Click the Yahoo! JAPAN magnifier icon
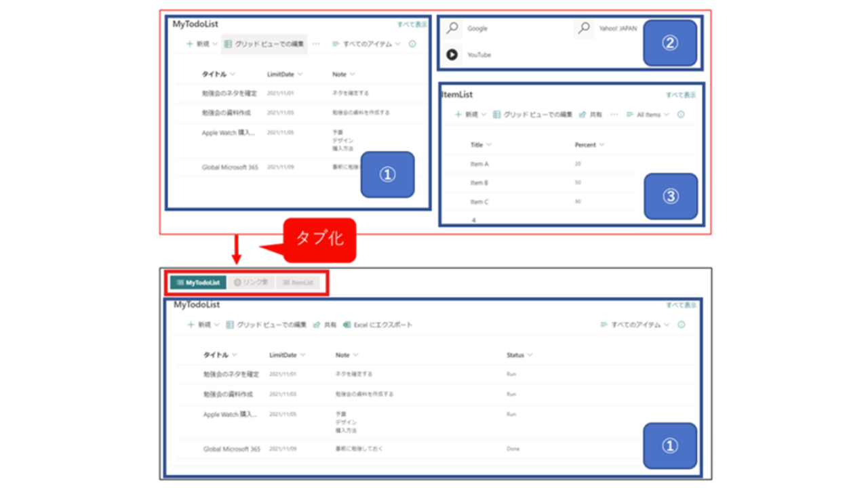The width and height of the screenshot is (868, 488). [583, 28]
